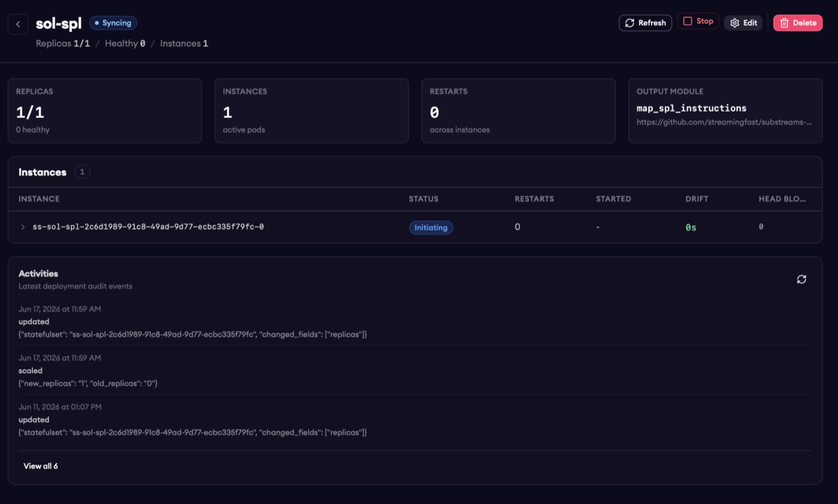
Task: Click the Restarts card value 0
Action: [435, 113]
